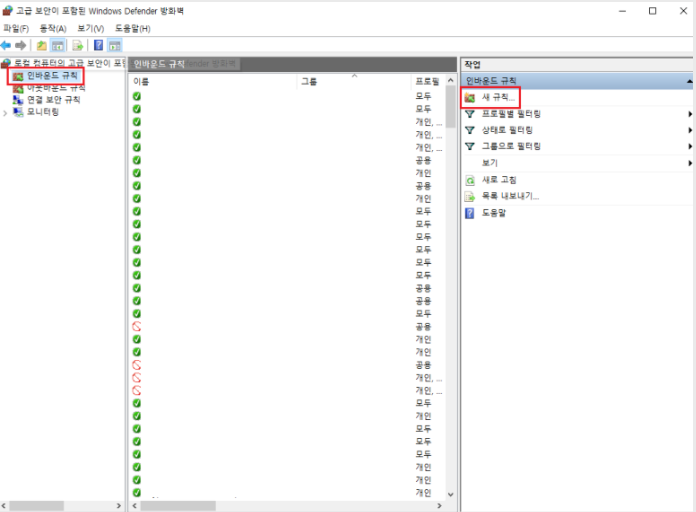696x512 pixels.
Task: Expand the 모니터링 tree node
Action: tap(6, 112)
